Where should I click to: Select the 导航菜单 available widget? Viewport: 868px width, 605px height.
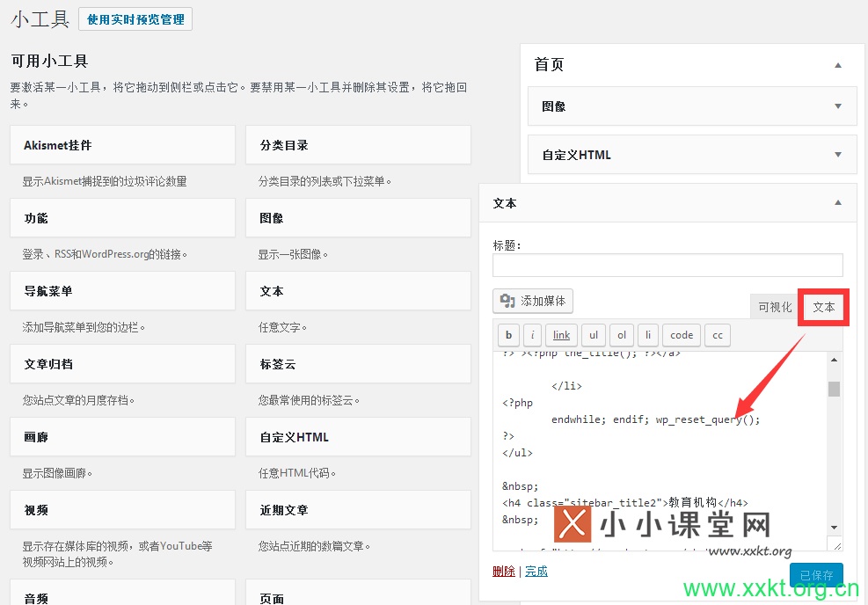click(122, 291)
